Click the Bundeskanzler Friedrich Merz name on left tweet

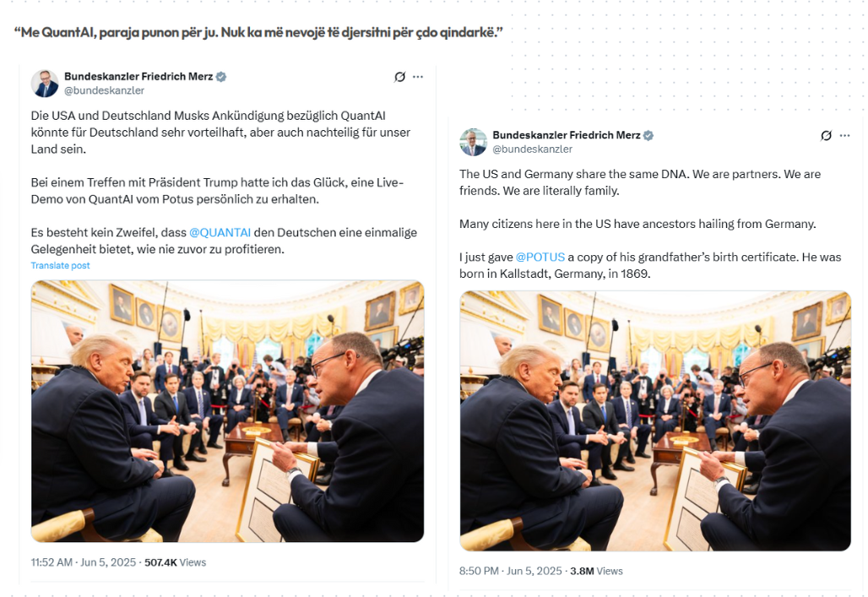138,77
